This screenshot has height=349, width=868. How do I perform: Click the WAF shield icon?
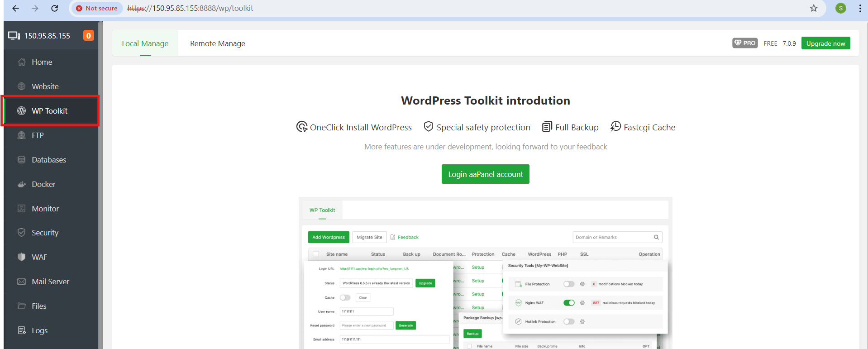click(21, 257)
